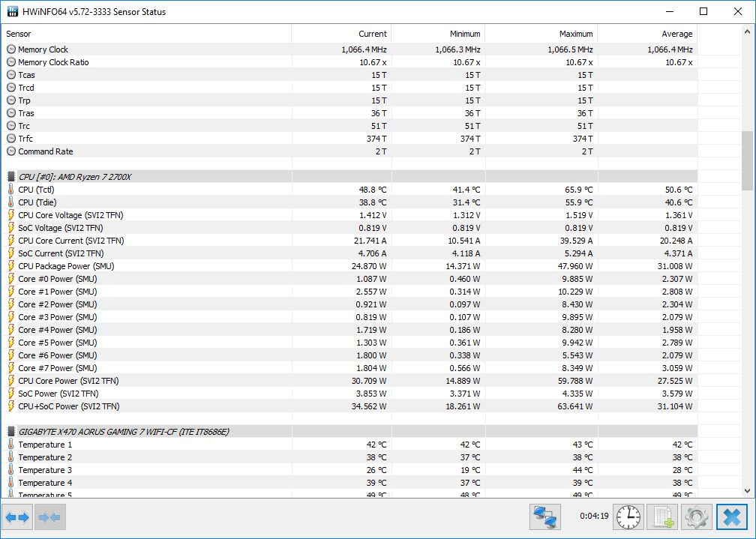
Task: Open the network remote monitoring icon
Action: 544,517
